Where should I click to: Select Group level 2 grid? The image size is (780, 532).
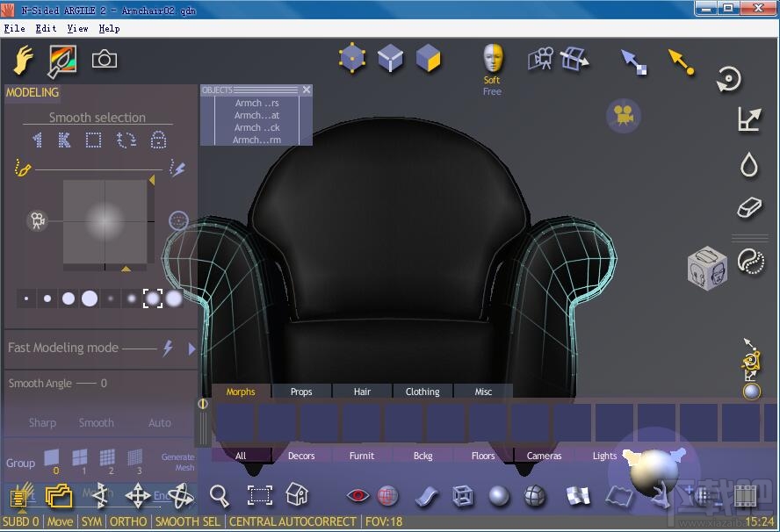tap(107, 460)
